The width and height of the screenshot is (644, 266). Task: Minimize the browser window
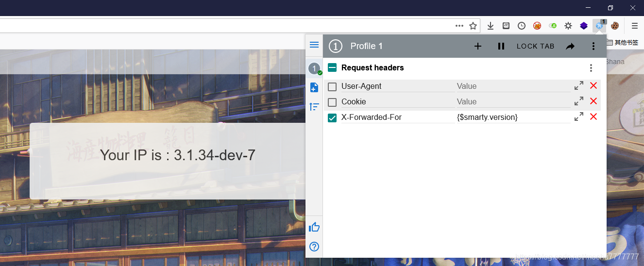coord(588,8)
